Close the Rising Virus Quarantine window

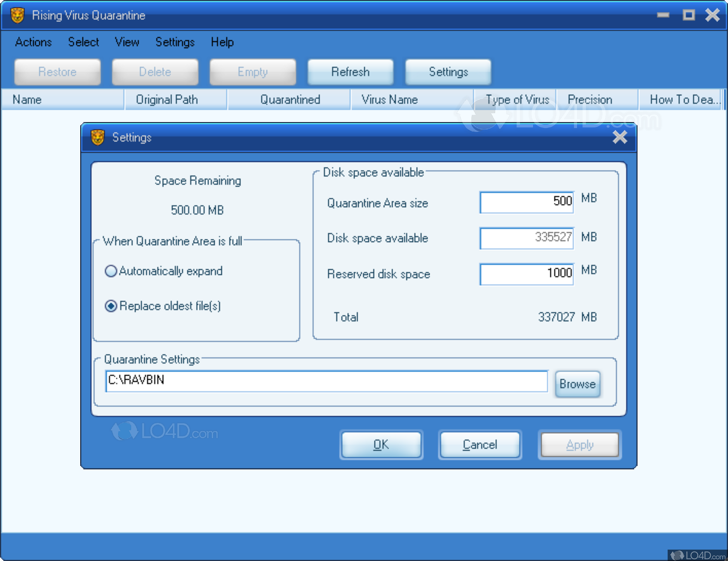click(x=712, y=15)
